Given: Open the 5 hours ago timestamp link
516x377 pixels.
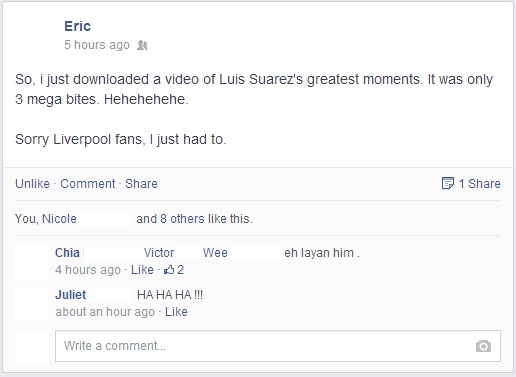Looking at the screenshot, I should (97, 45).
